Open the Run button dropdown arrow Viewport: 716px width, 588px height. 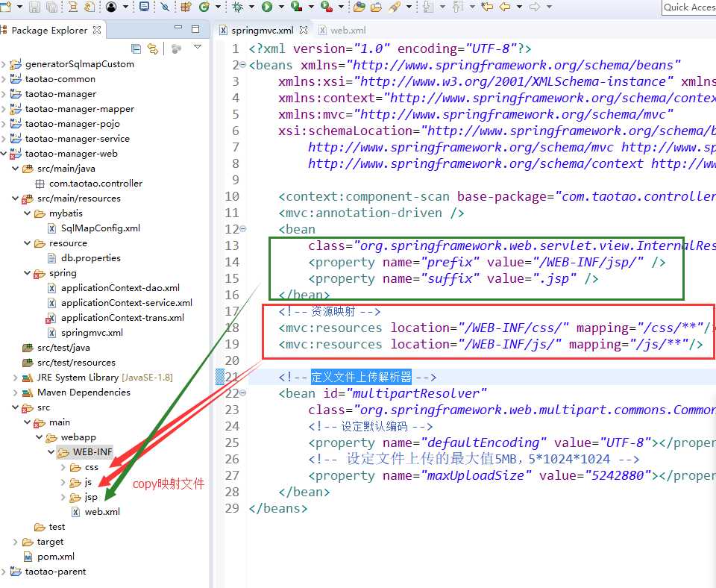point(281,7)
